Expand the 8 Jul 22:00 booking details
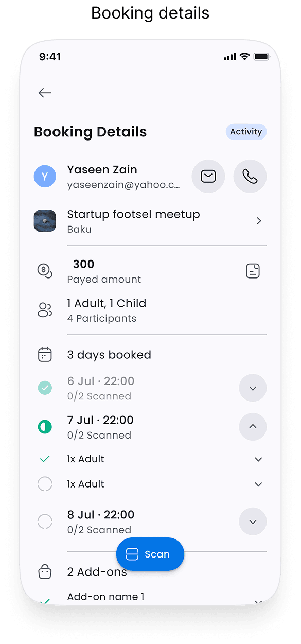Image resolution: width=301 pixels, height=644 pixels. [253, 521]
